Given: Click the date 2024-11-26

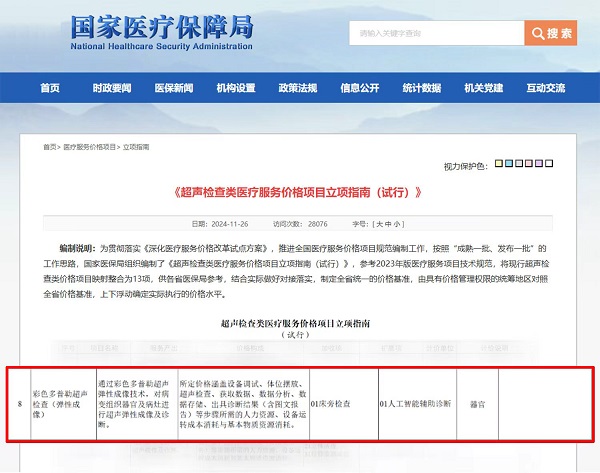Looking at the screenshot, I should point(230,224).
